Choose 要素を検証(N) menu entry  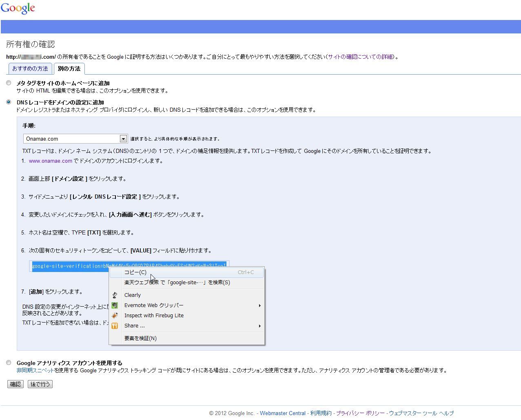187,338
